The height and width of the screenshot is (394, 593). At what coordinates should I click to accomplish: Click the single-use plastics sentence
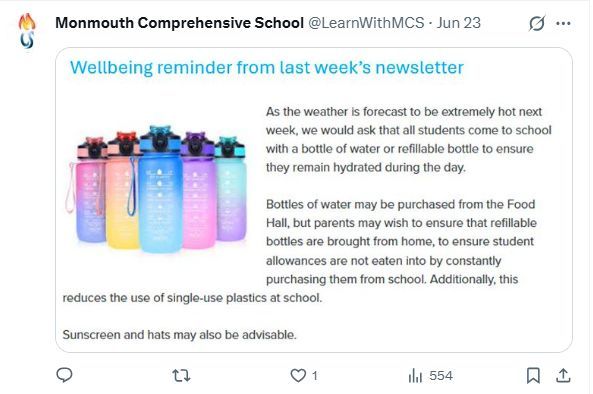[x=192, y=298]
